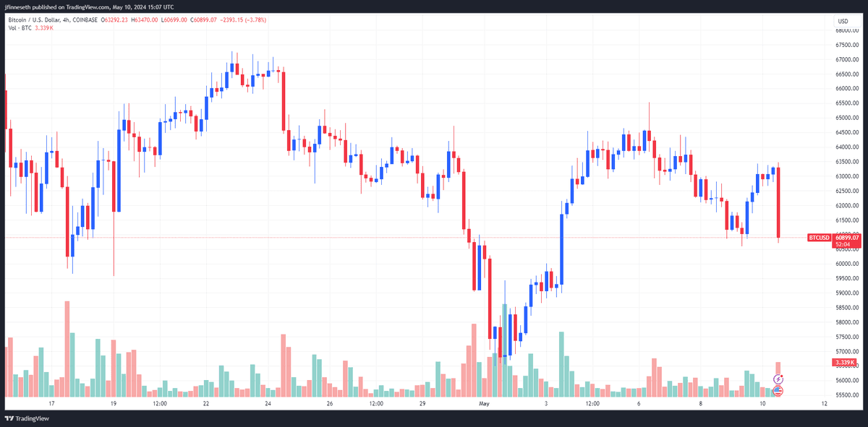Select the May marker on the time axis

(x=484, y=404)
